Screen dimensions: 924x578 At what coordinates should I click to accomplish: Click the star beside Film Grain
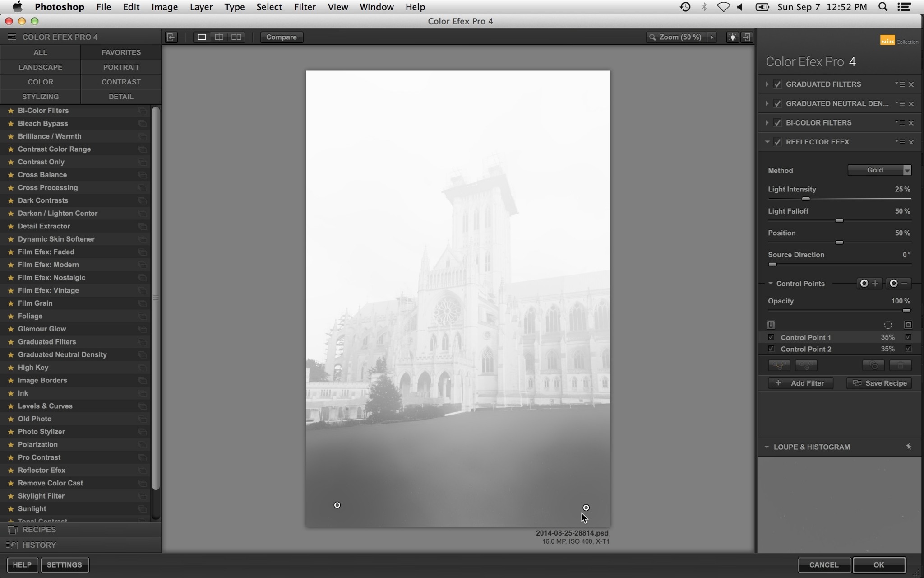click(x=11, y=303)
